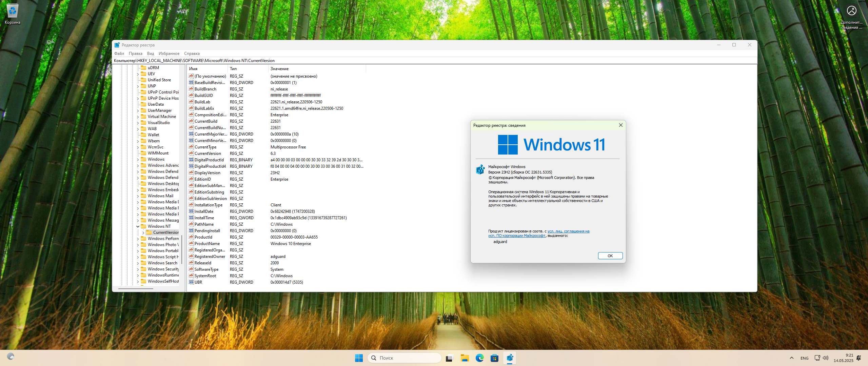The height and width of the screenshot is (366, 868).
Task: Select the DigitalProductId binary value icon
Action: click(x=191, y=160)
